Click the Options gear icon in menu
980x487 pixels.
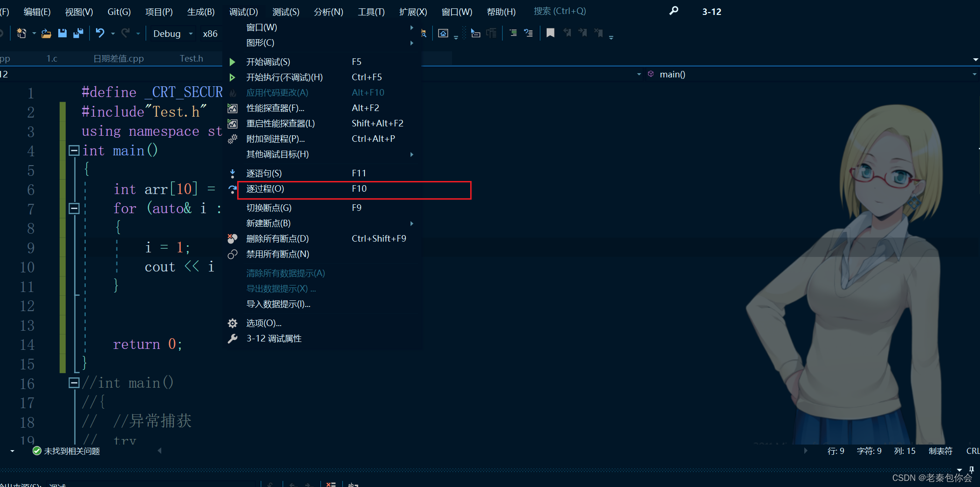click(232, 323)
